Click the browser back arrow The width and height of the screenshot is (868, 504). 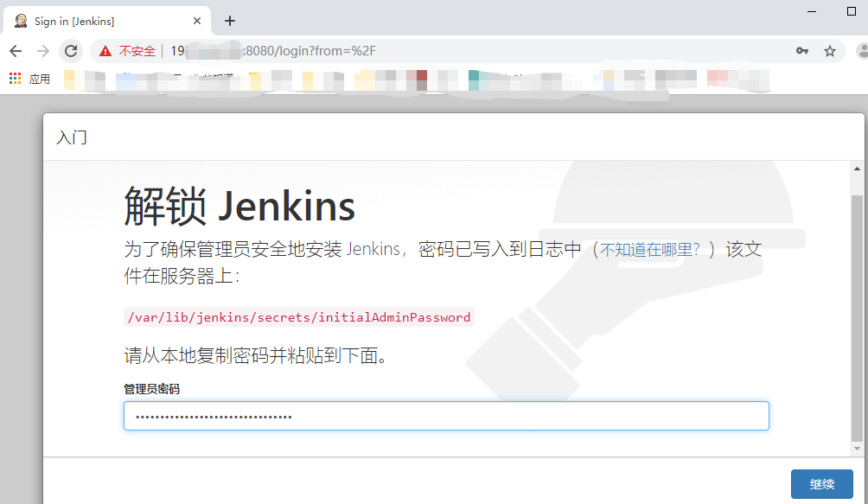pos(15,51)
